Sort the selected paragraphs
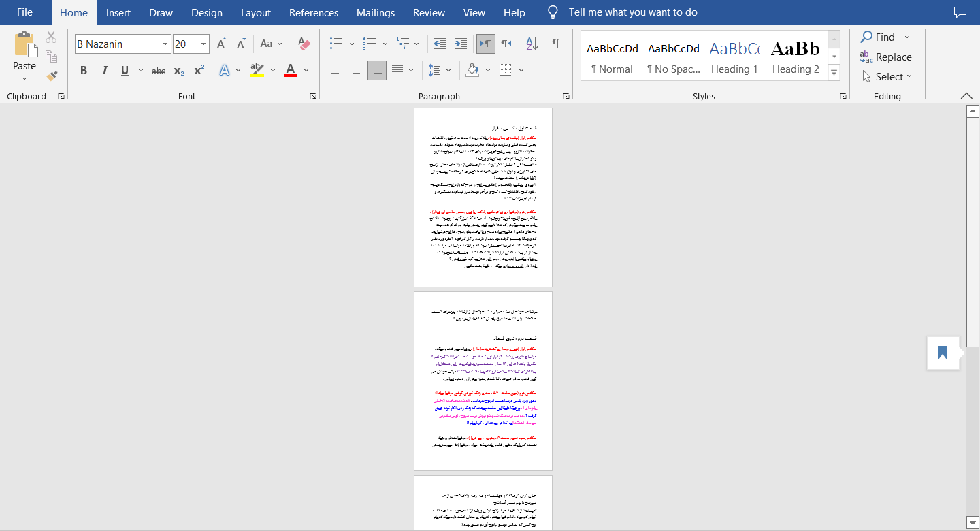 (532, 44)
